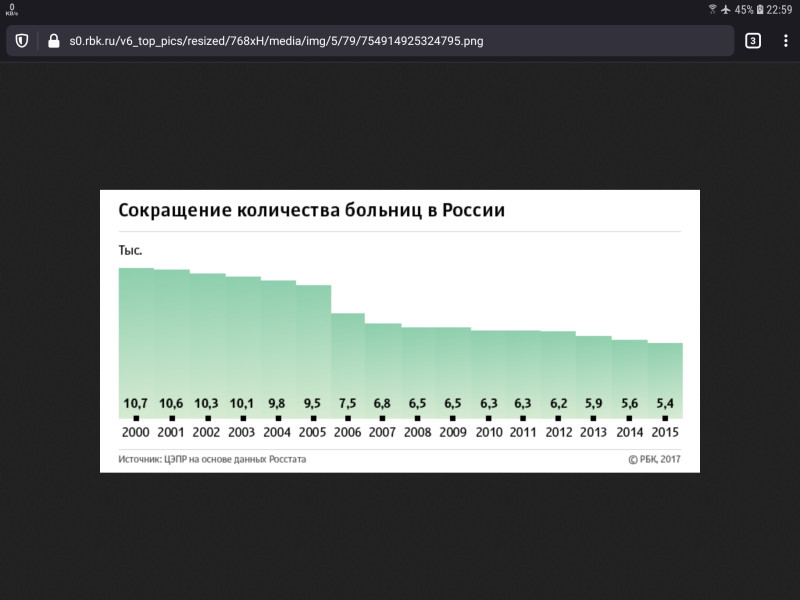
Task: Tap the tracking protection shield icon
Action: [21, 41]
